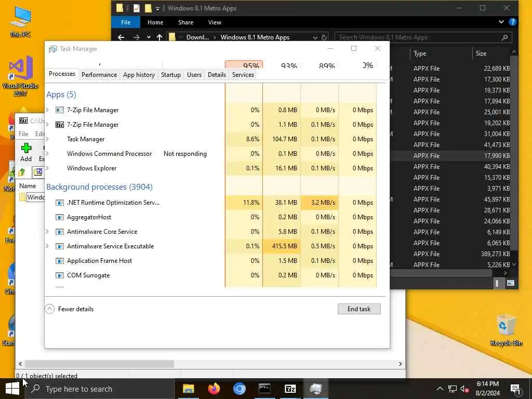Open Command Prompt taskbar icon
Screen dimensions: 532x399
point(264,389)
